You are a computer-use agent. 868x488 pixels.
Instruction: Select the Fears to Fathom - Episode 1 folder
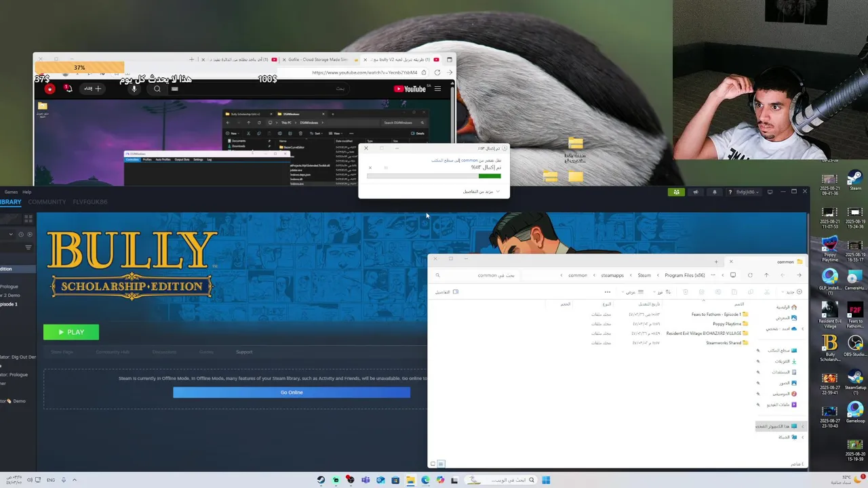coord(720,314)
